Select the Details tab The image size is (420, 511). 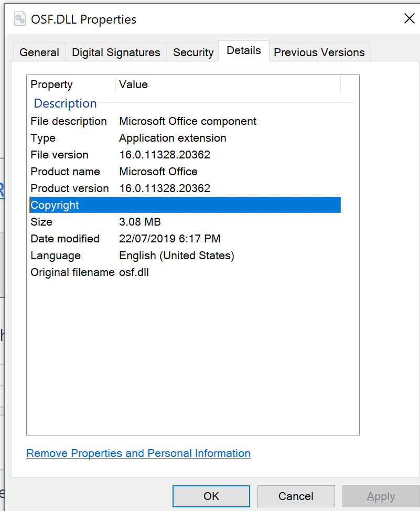point(244,50)
